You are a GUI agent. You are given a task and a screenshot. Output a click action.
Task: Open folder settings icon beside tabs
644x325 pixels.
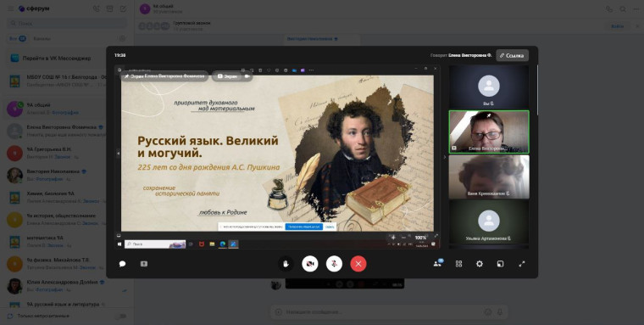click(x=122, y=39)
